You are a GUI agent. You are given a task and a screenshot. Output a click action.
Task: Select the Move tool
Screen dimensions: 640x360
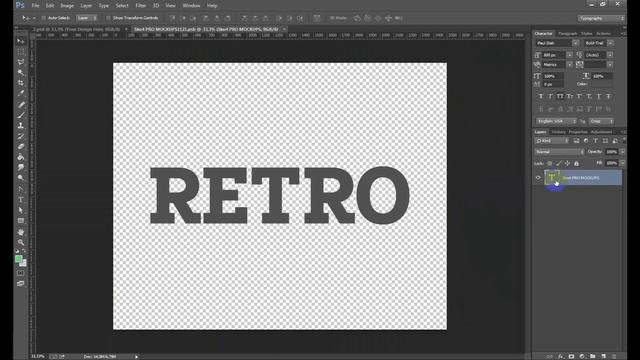[x=21, y=41]
